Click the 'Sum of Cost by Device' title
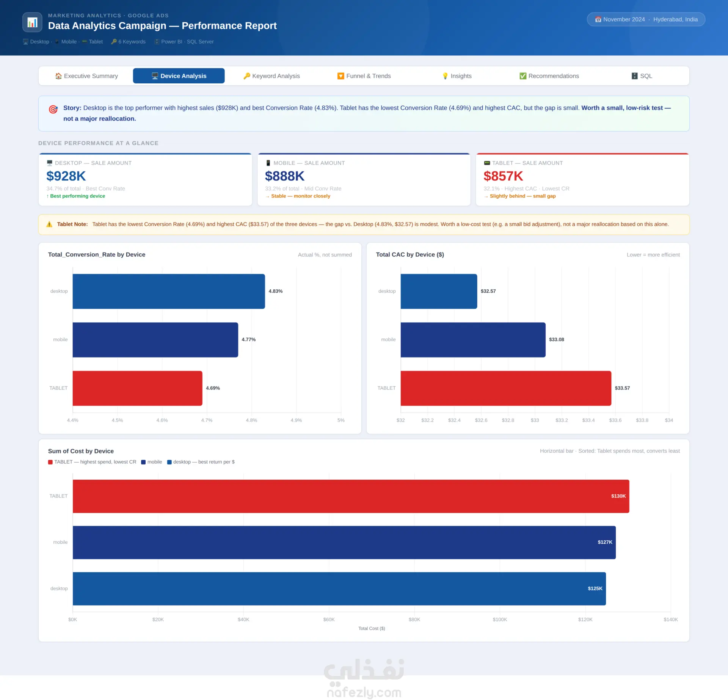Image resolution: width=728 pixels, height=700 pixels. point(81,451)
